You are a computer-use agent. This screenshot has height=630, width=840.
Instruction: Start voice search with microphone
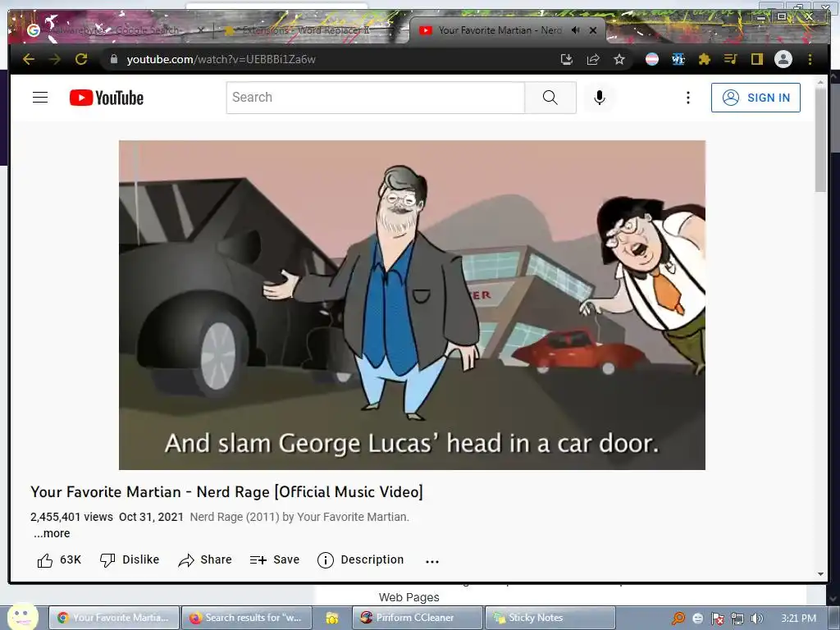click(600, 98)
